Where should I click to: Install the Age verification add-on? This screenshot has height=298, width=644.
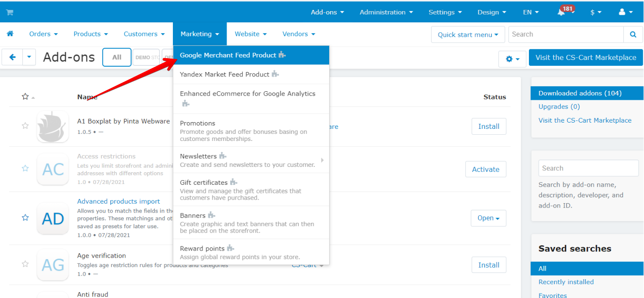click(489, 265)
